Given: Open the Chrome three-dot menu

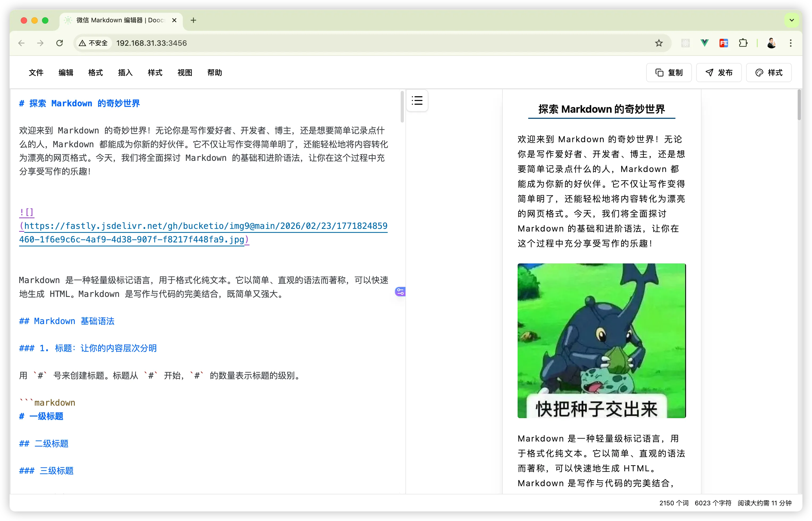Looking at the screenshot, I should 791,43.
